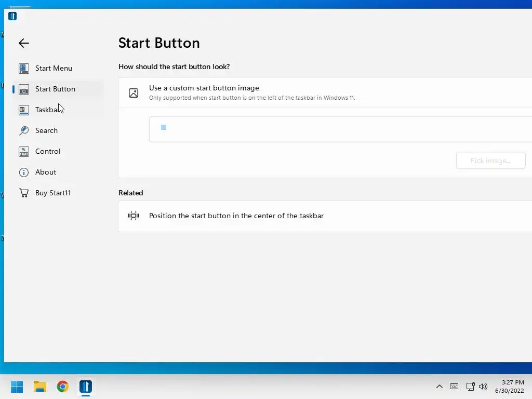Go back using the arrow

[x=24, y=43]
